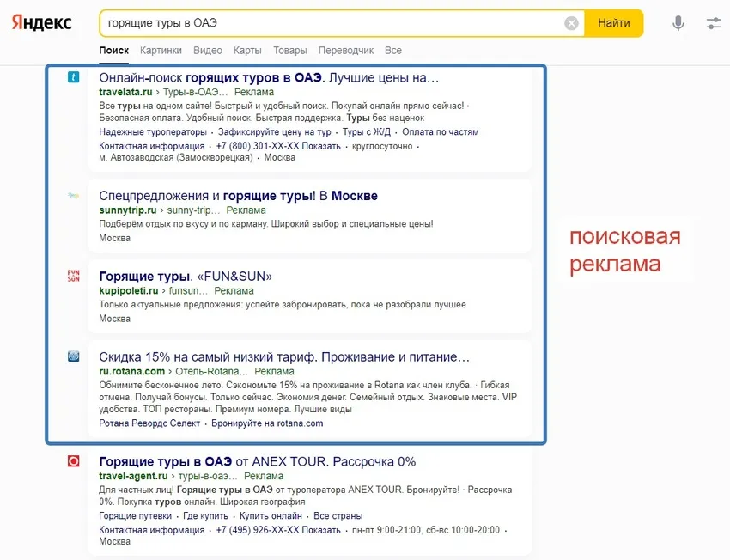730x560 pixels.
Task: Click the microphone voice search icon
Action: click(x=678, y=23)
